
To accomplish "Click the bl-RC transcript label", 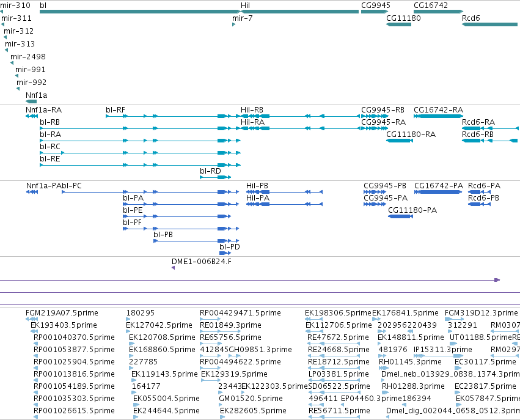I will 50,147.
